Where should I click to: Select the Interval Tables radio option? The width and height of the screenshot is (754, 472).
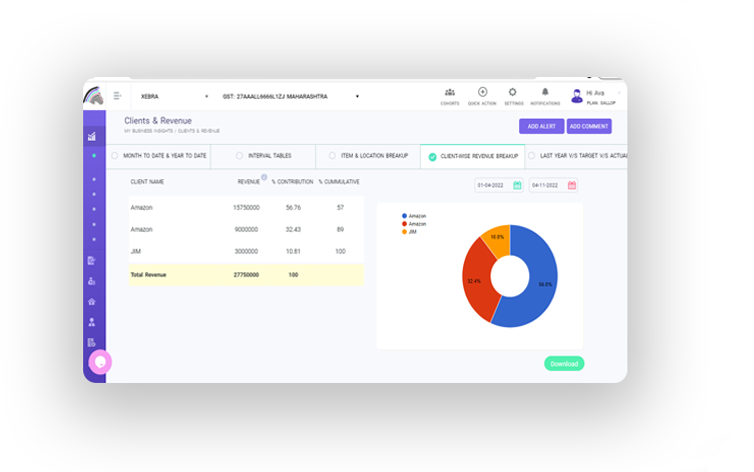point(239,156)
